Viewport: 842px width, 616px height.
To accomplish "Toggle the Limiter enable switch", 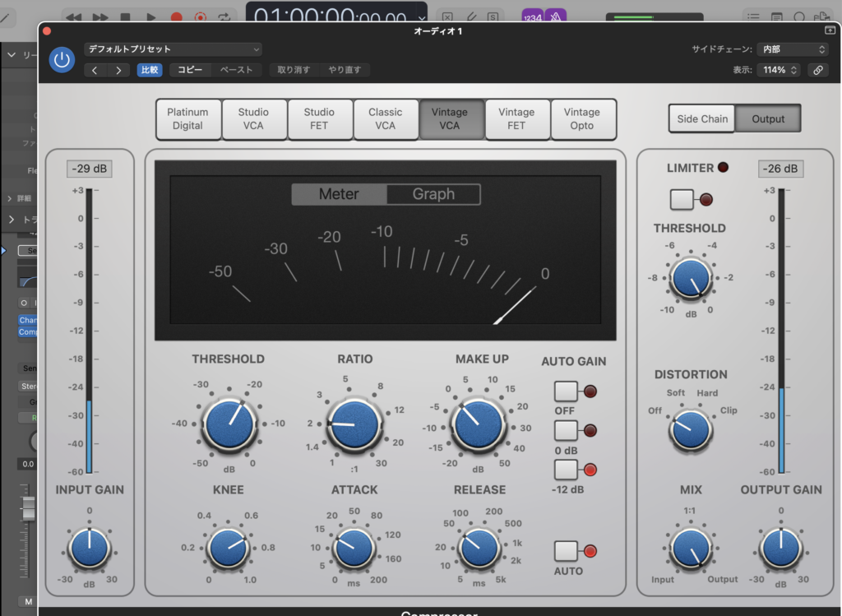I will [682, 200].
